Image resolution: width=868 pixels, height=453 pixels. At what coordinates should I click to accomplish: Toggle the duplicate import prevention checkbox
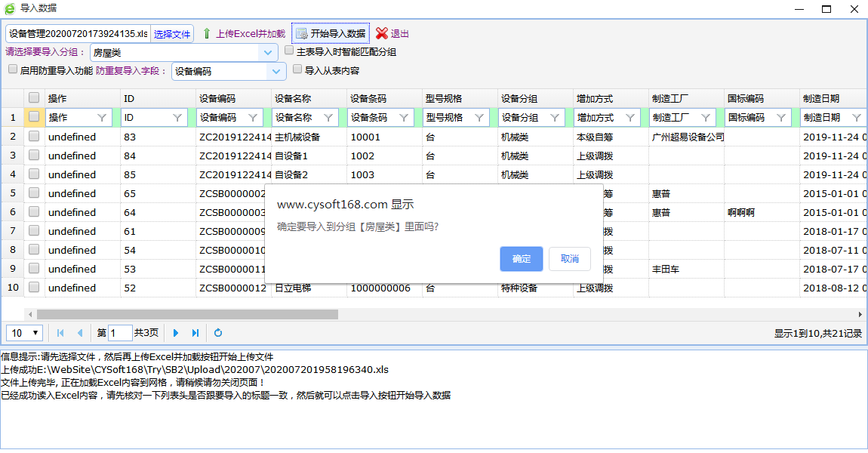(13, 69)
